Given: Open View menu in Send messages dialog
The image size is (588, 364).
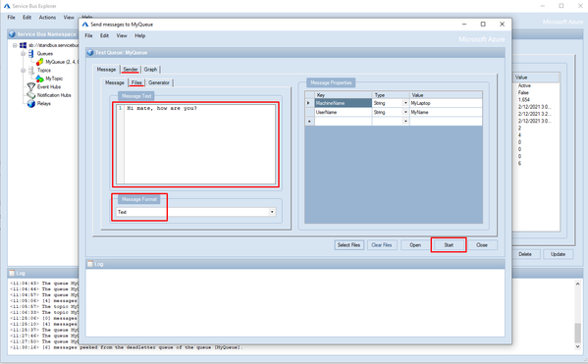Looking at the screenshot, I should pyautogui.click(x=122, y=35).
